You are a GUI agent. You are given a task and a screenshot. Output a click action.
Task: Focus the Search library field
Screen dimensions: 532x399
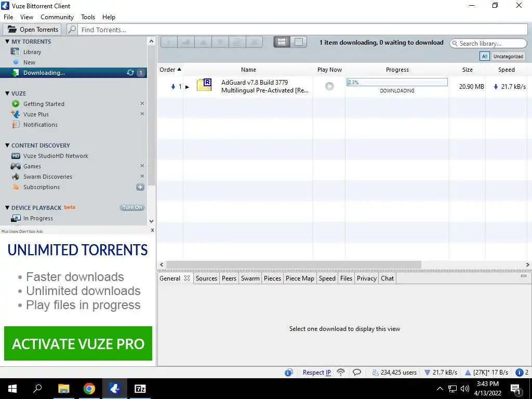coord(488,44)
